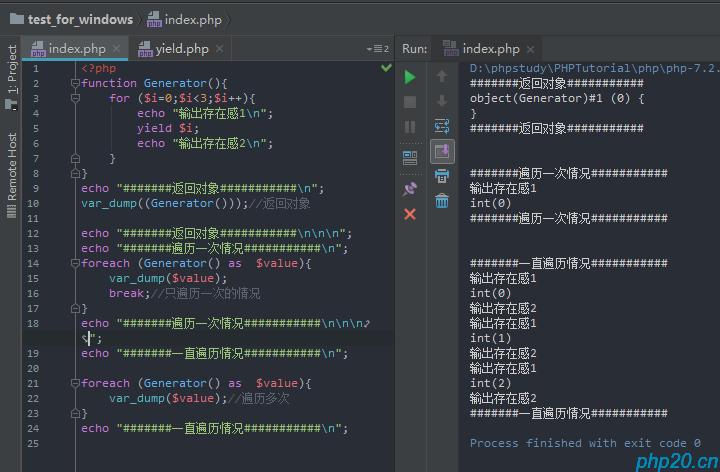The image size is (720, 472).
Task: Click the Restore layout icon in Run panel
Action: [410, 157]
